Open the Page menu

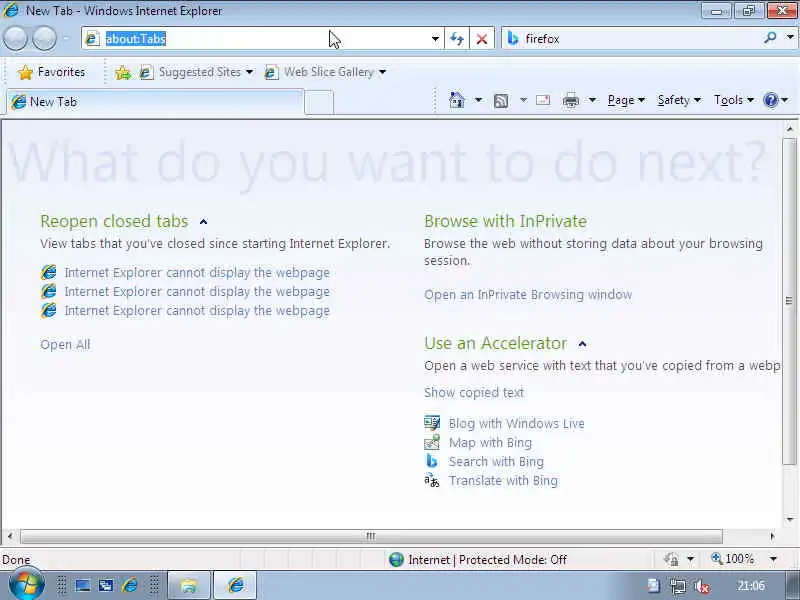(626, 101)
